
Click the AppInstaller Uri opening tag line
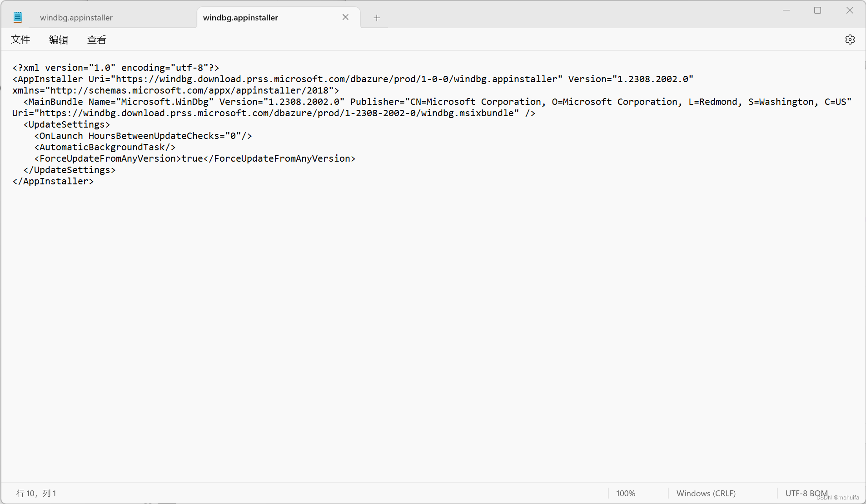click(x=353, y=79)
